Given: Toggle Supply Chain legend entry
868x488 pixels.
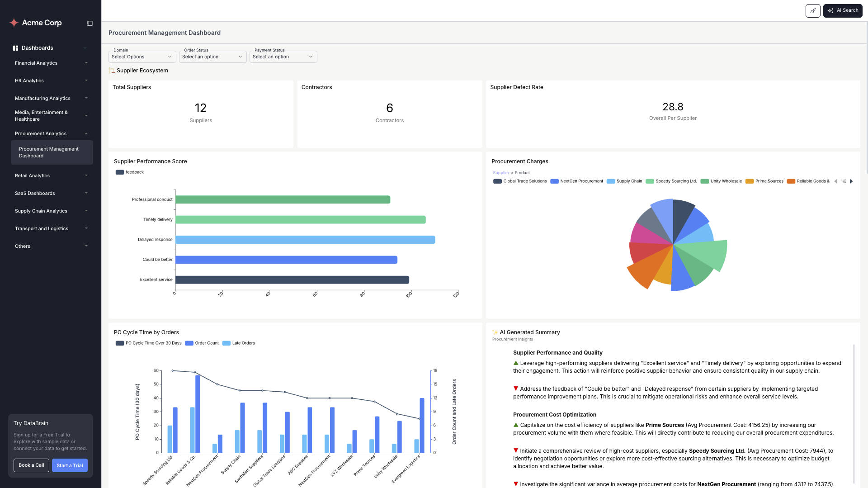Looking at the screenshot, I should (x=624, y=181).
